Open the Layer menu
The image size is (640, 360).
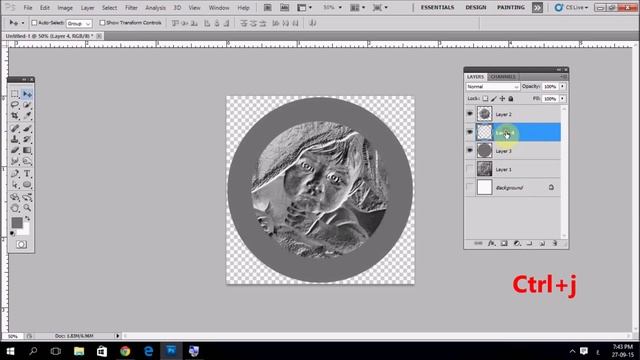(x=87, y=8)
